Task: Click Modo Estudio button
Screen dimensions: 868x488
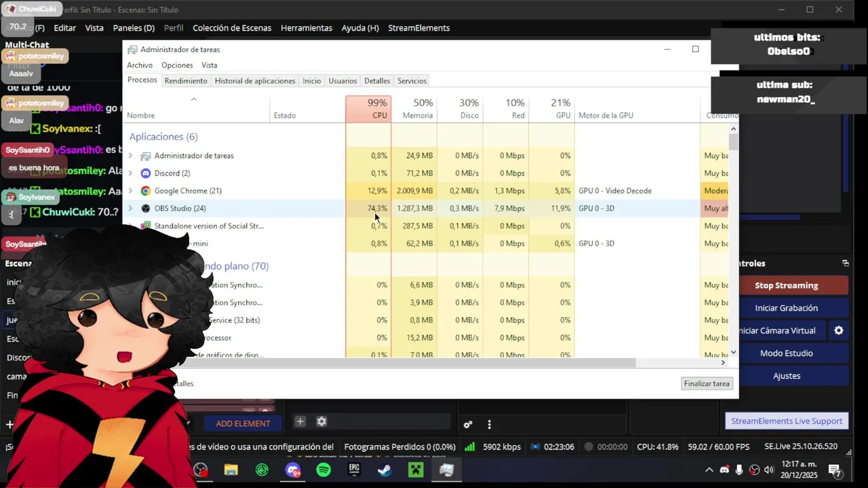Action: 787,353
